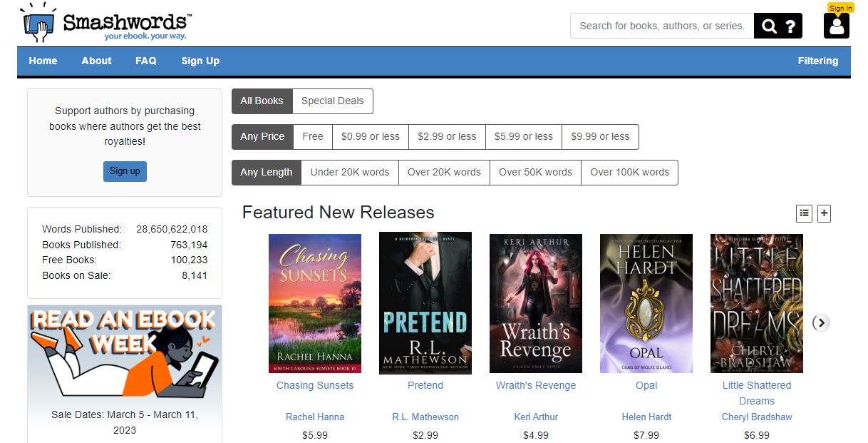Select the Any Length filter
The height and width of the screenshot is (443, 868).
(267, 173)
